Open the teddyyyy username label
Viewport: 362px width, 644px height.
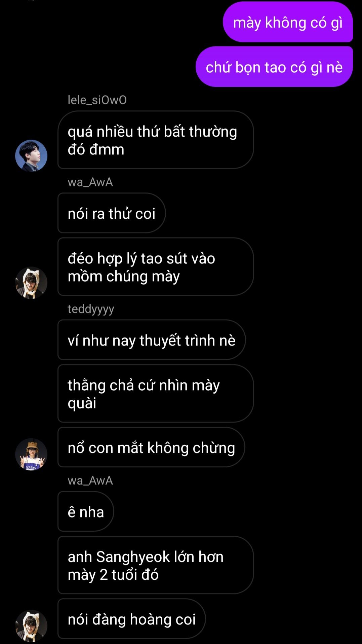91,309
